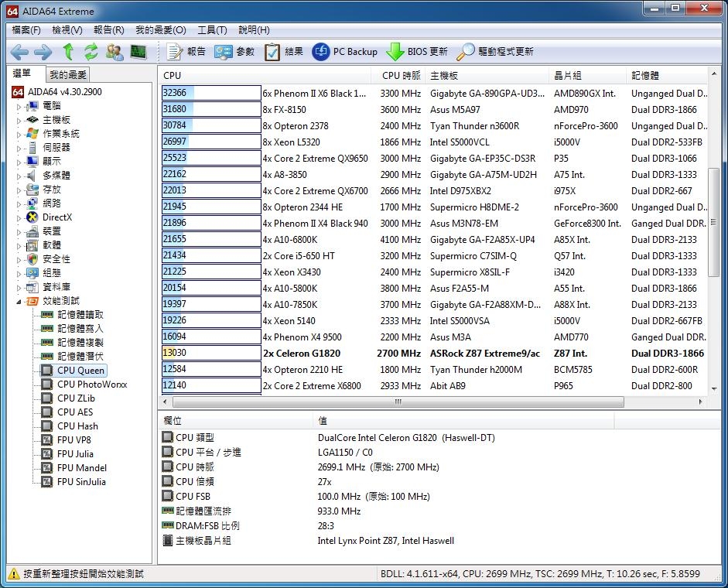This screenshot has height=588, width=728.
Task: Refresh benchmark with green arrows icon
Action: point(91,52)
